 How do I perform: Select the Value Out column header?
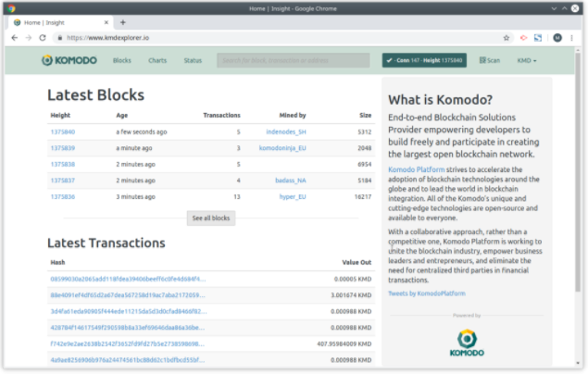[357, 262]
